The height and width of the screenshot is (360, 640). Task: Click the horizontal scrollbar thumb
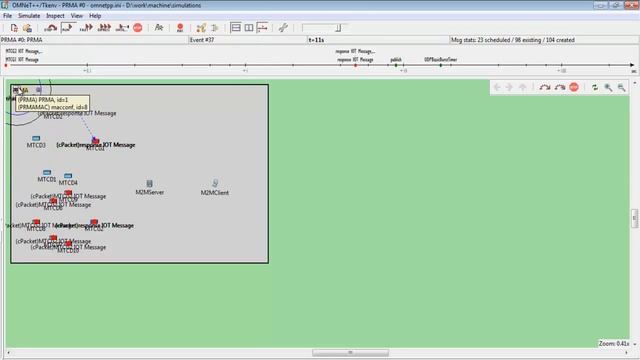[350, 353]
